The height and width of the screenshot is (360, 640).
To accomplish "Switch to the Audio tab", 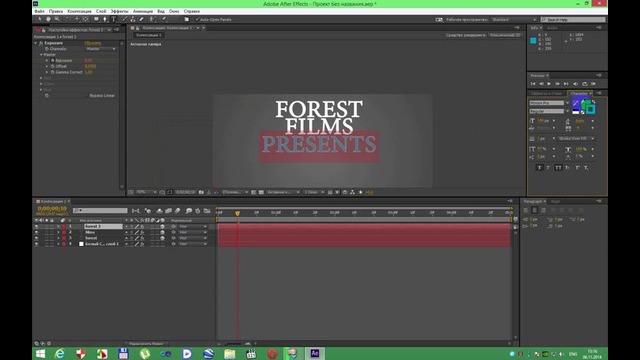I will tap(552, 28).
